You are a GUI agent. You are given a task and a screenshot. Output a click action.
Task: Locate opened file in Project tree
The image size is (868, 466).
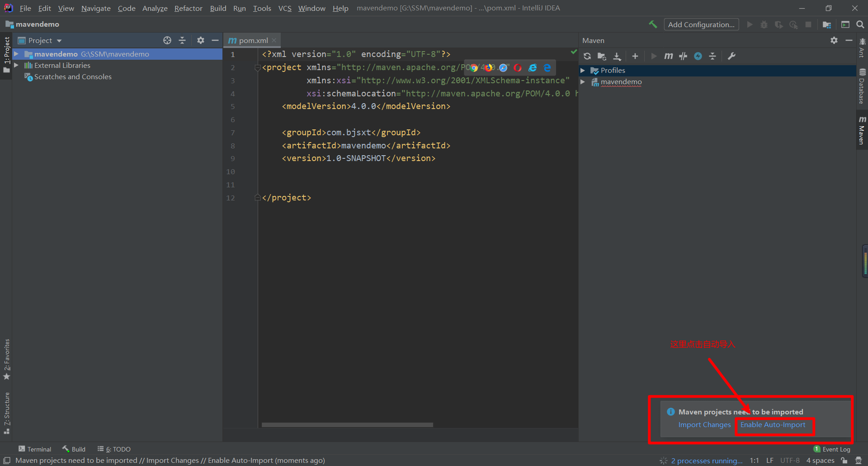click(167, 40)
